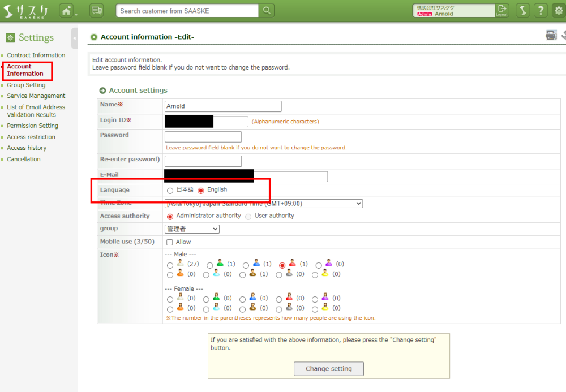Click the magnifier search button
Image resolution: width=566 pixels, height=392 pixels.
[267, 10]
